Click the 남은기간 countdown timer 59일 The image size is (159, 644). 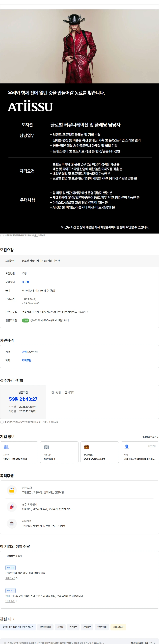(x=23, y=399)
